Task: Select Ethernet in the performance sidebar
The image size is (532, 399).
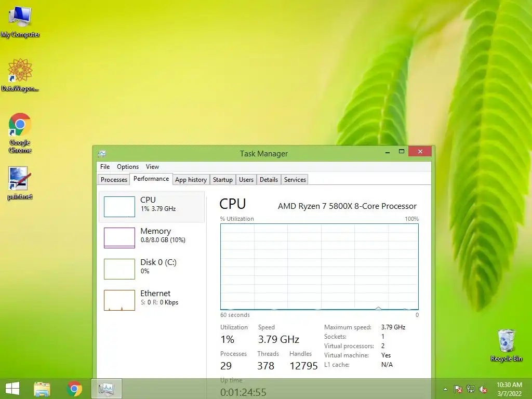Action: pos(152,300)
